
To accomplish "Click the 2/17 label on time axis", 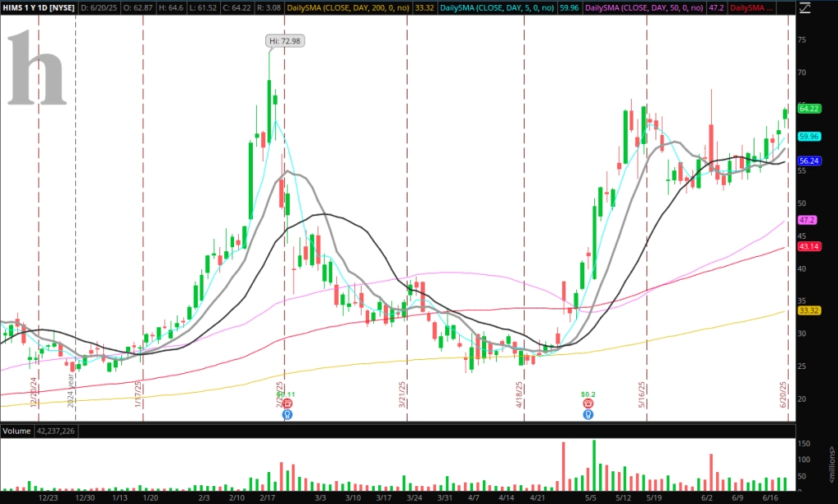I will tap(268, 497).
